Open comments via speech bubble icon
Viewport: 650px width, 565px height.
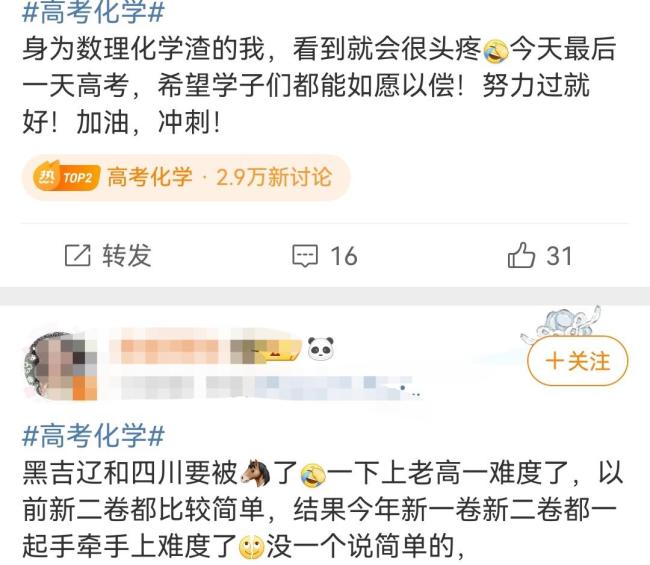[x=305, y=256]
